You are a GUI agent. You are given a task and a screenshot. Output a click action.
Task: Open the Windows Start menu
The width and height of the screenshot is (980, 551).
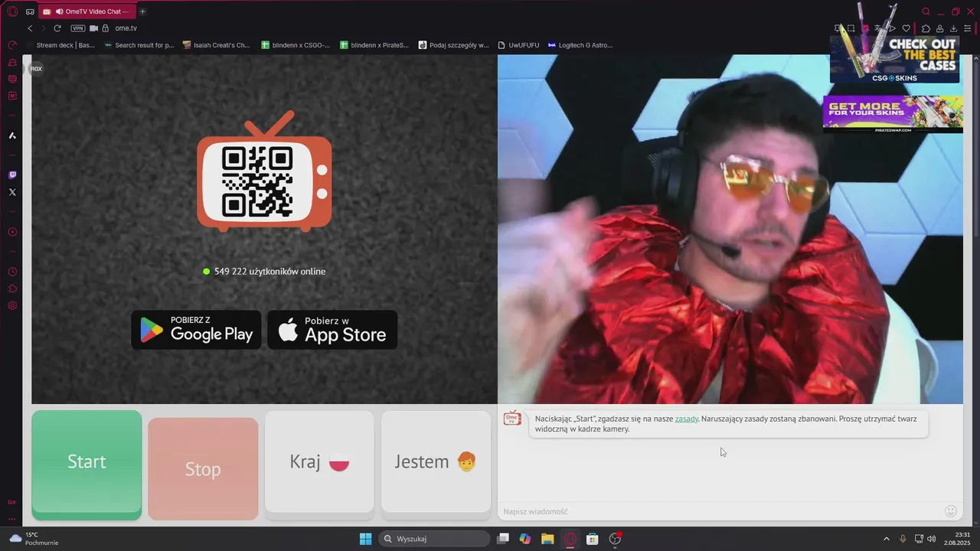(366, 539)
